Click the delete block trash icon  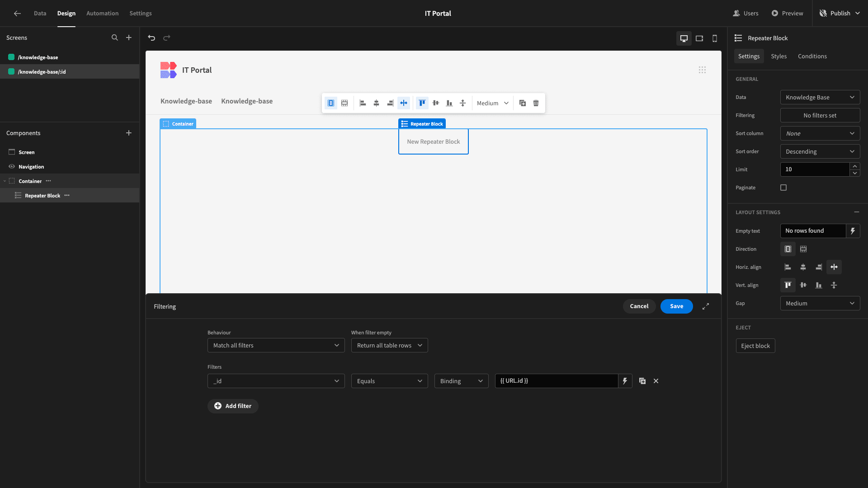[x=536, y=103]
